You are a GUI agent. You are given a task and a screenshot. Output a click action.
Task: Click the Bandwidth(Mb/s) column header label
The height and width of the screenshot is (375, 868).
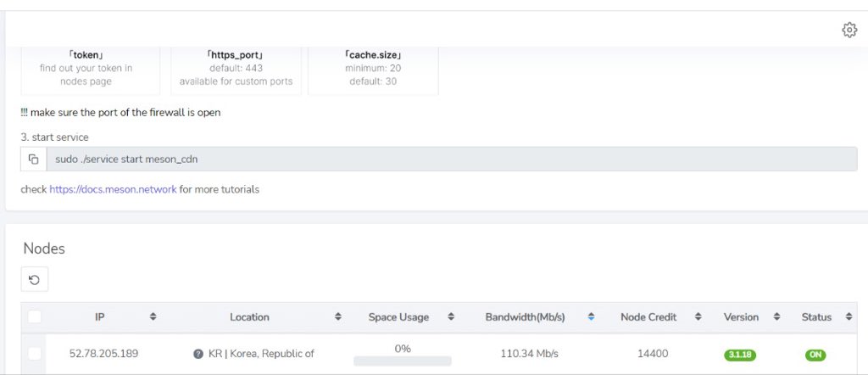[525, 316]
